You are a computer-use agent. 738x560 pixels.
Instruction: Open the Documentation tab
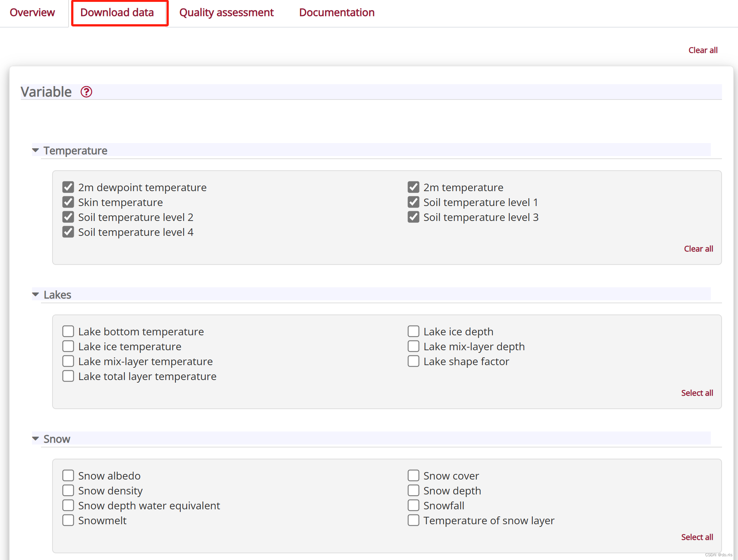tap(336, 12)
